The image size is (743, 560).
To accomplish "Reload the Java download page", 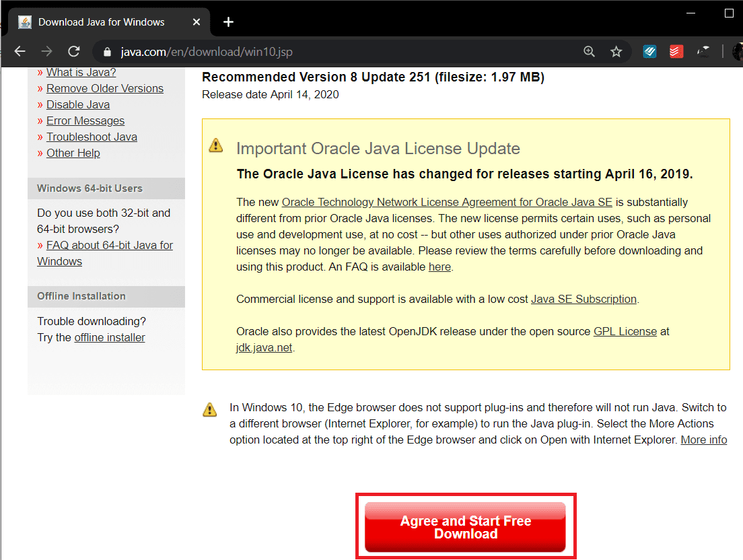I will tap(74, 51).
